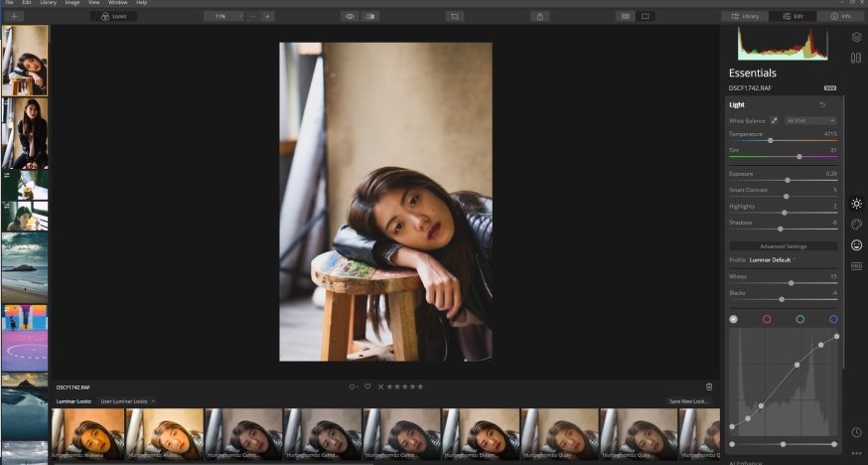Switch to the Library tab
This screenshot has width=868, height=465.
[x=745, y=16]
